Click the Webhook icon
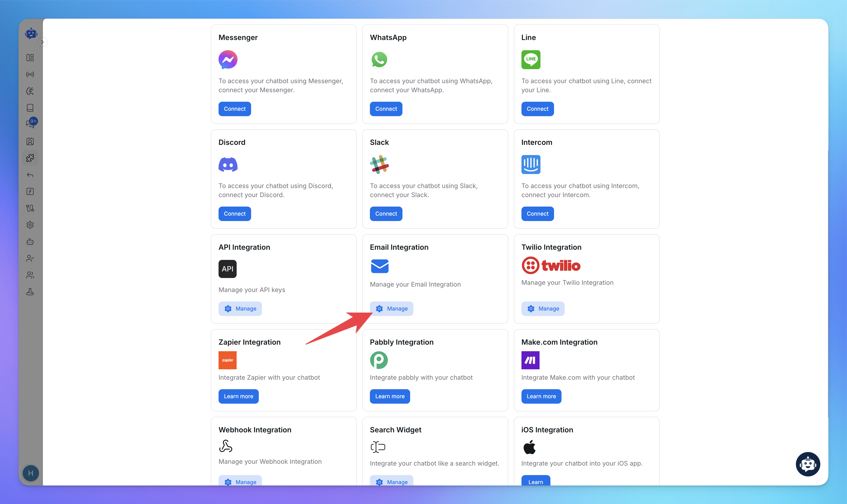 (226, 446)
